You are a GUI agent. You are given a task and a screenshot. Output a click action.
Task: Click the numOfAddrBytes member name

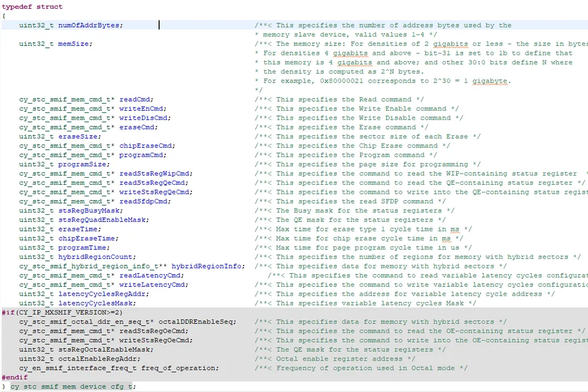88,25
